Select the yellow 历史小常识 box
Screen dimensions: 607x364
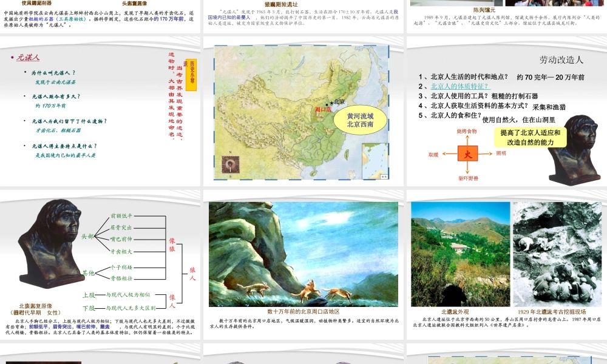click(x=191, y=75)
